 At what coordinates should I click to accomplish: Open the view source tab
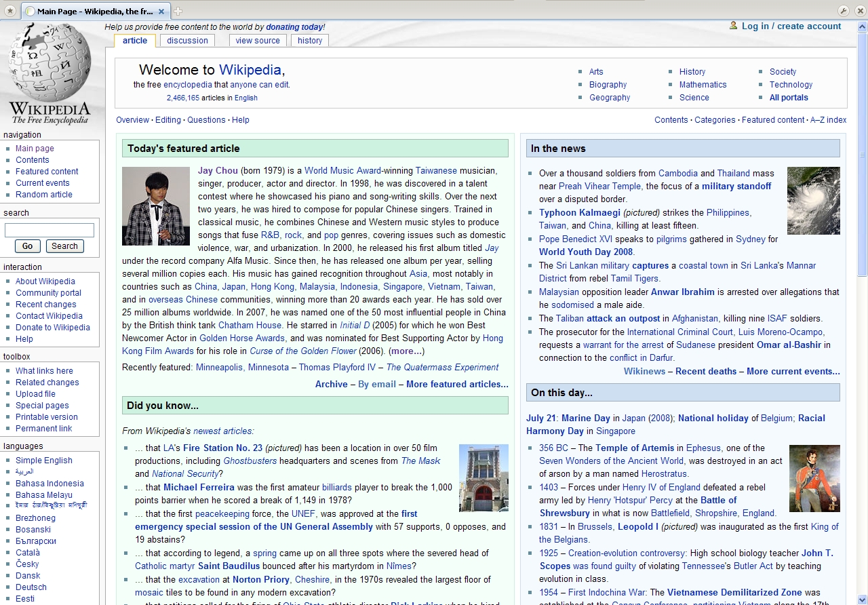click(x=258, y=41)
